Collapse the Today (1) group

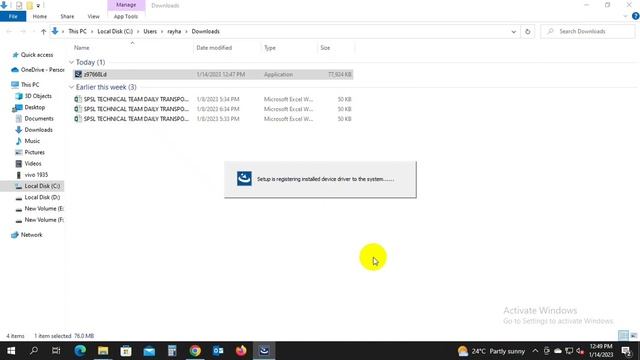pos(71,62)
